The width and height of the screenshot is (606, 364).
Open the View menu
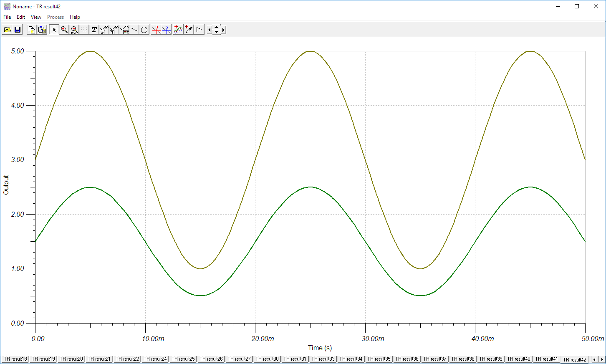pos(36,17)
